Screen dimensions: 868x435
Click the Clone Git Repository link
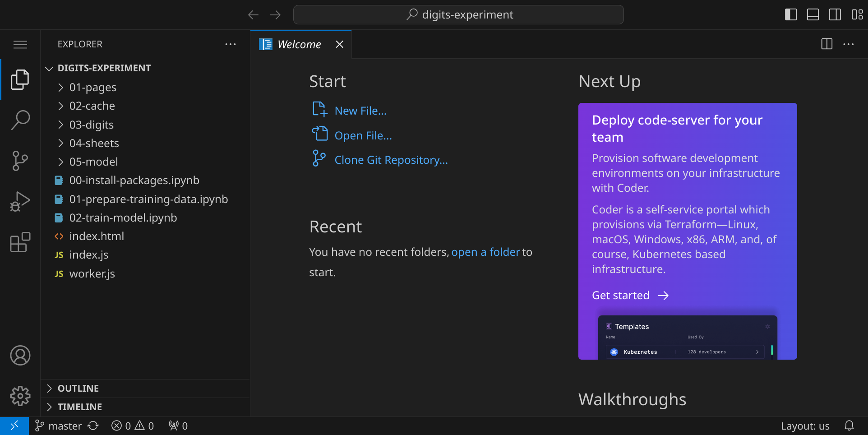tap(391, 160)
